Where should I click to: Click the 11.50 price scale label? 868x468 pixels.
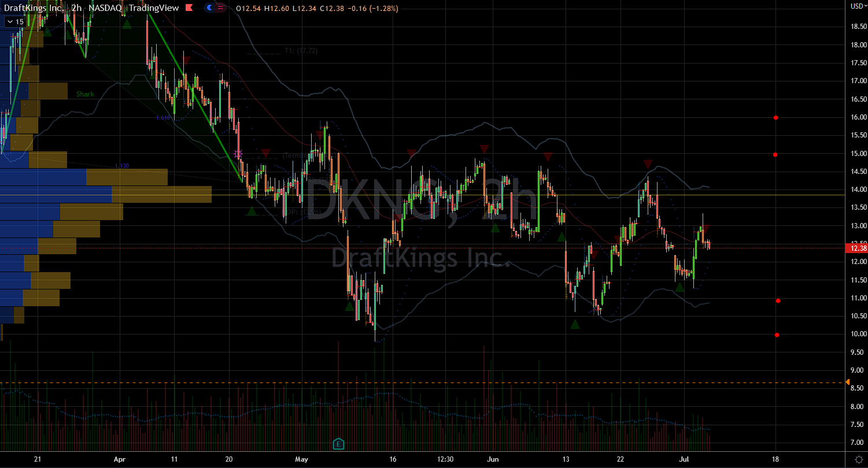(858, 280)
